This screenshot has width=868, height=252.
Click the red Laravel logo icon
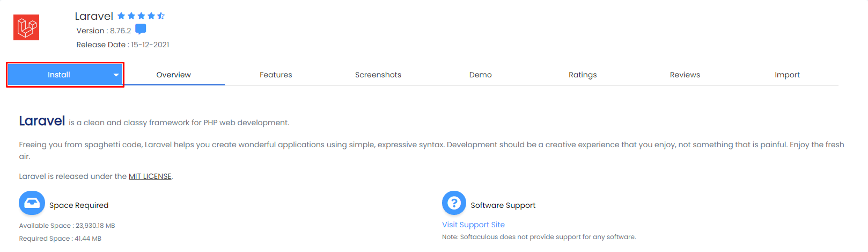(x=26, y=27)
